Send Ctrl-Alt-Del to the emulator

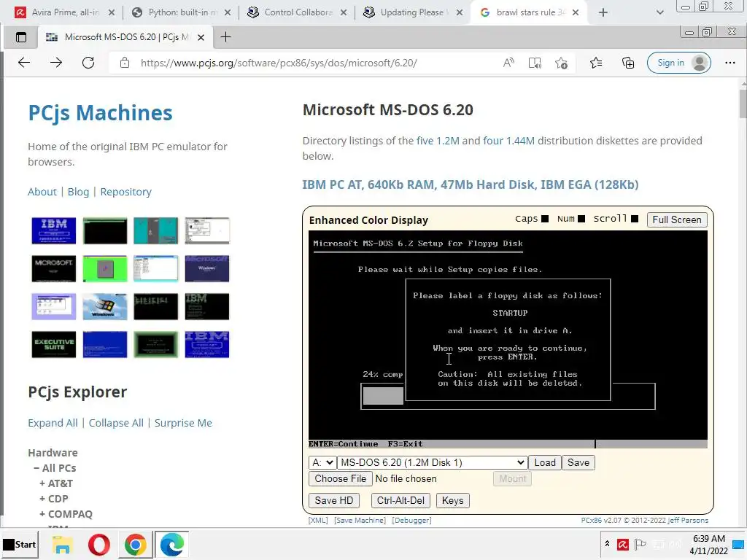coord(400,500)
